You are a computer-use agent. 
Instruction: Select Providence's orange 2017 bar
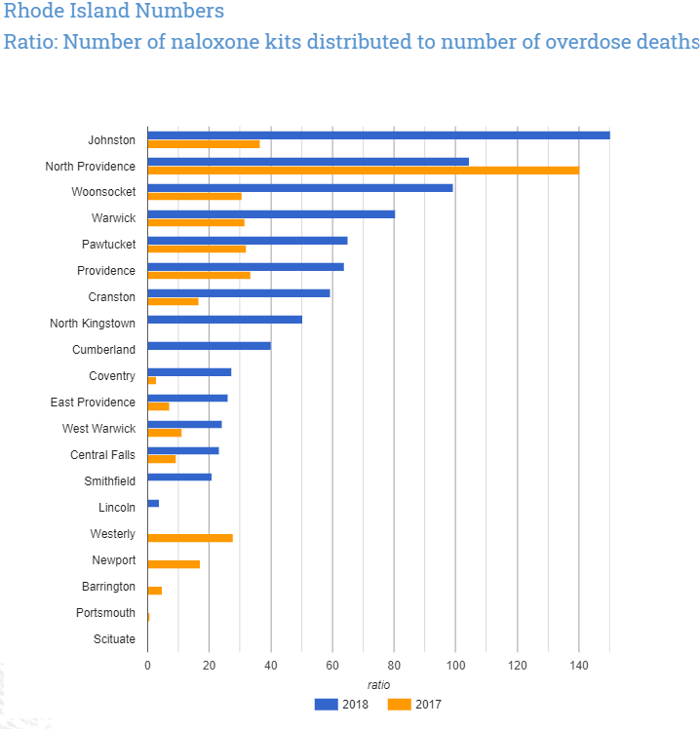tap(199, 275)
